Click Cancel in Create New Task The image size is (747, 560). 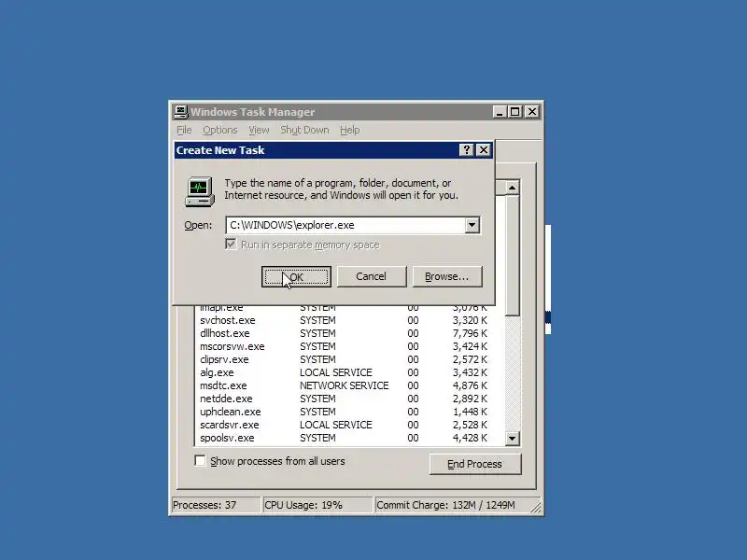pos(372,276)
